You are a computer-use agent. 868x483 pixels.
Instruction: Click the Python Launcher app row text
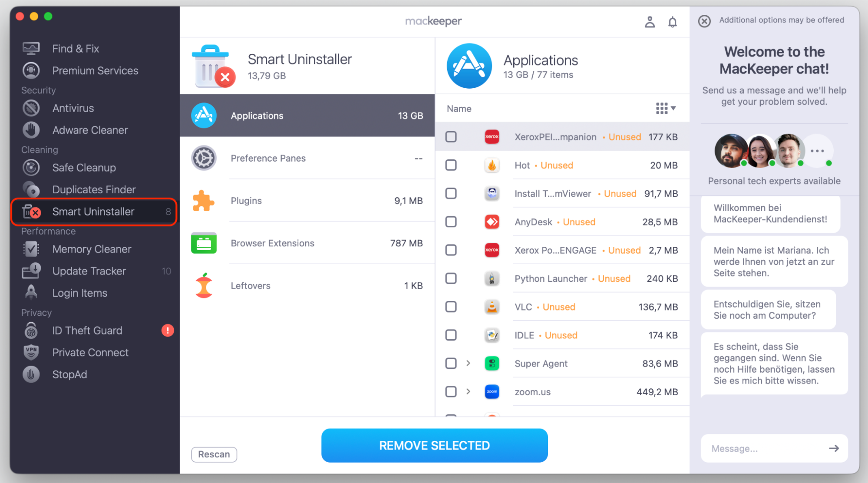551,278
